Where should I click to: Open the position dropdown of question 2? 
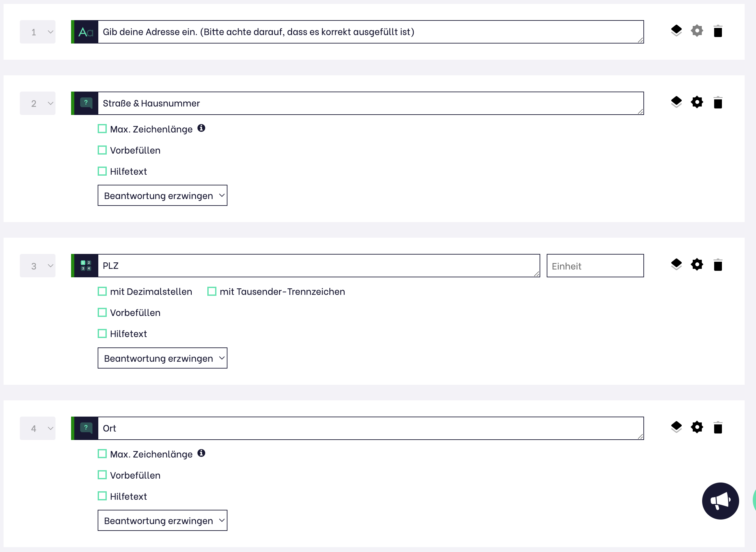point(38,103)
